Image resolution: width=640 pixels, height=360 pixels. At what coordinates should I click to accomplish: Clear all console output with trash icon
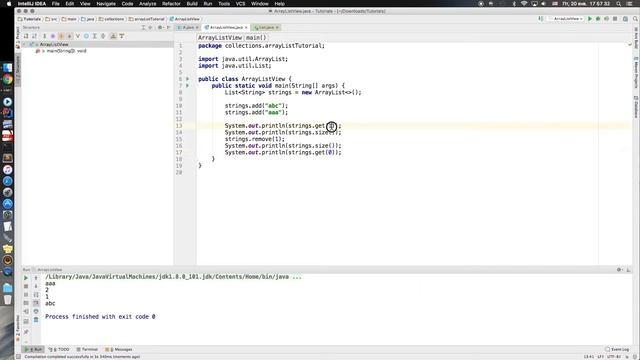pos(36,320)
